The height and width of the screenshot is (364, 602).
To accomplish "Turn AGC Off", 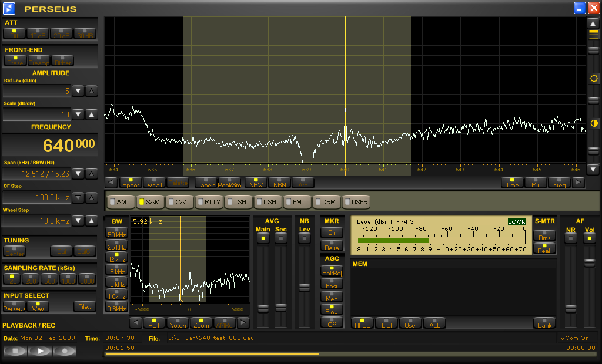I will pos(332,322).
